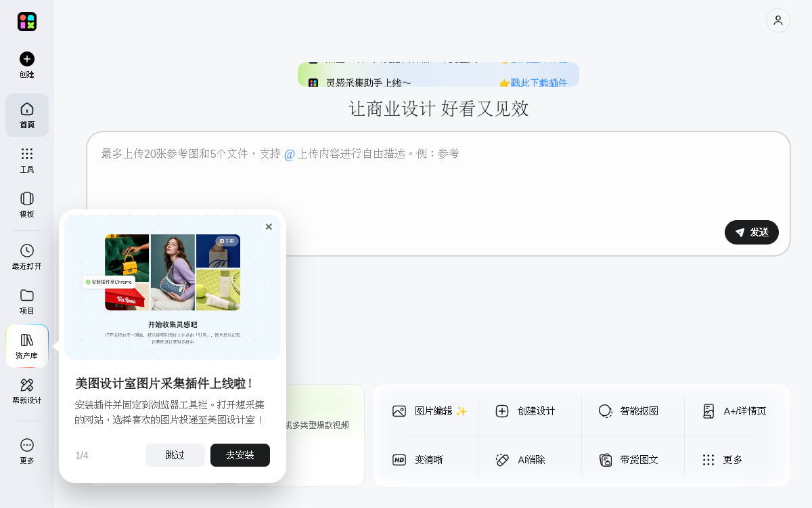Viewport: 812px width, 508px height.
Task: Open 项目 folder in sidebar
Action: (27, 301)
